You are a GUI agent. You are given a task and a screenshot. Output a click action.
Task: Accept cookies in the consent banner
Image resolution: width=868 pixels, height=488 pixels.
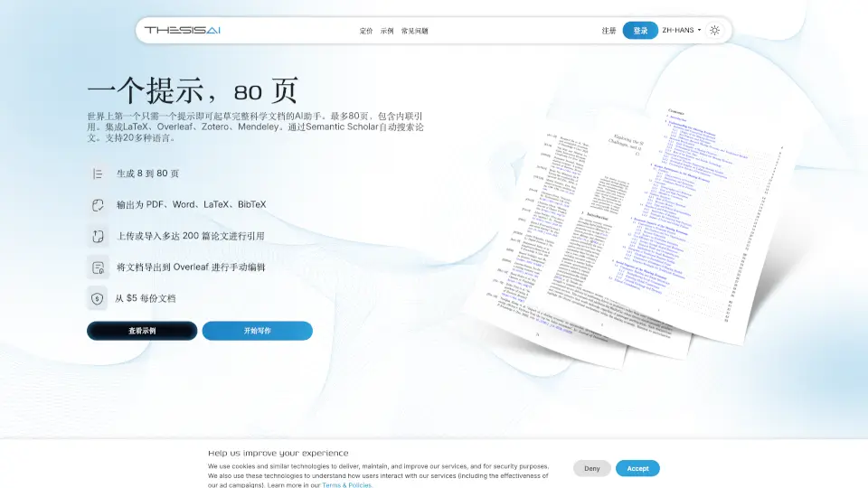coord(637,468)
